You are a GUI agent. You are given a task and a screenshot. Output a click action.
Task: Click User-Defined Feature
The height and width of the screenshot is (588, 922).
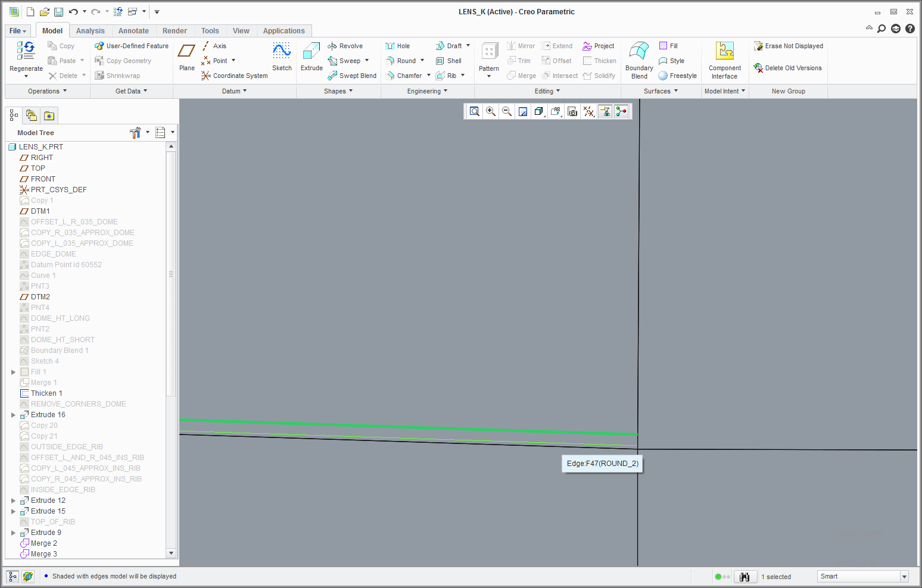132,46
